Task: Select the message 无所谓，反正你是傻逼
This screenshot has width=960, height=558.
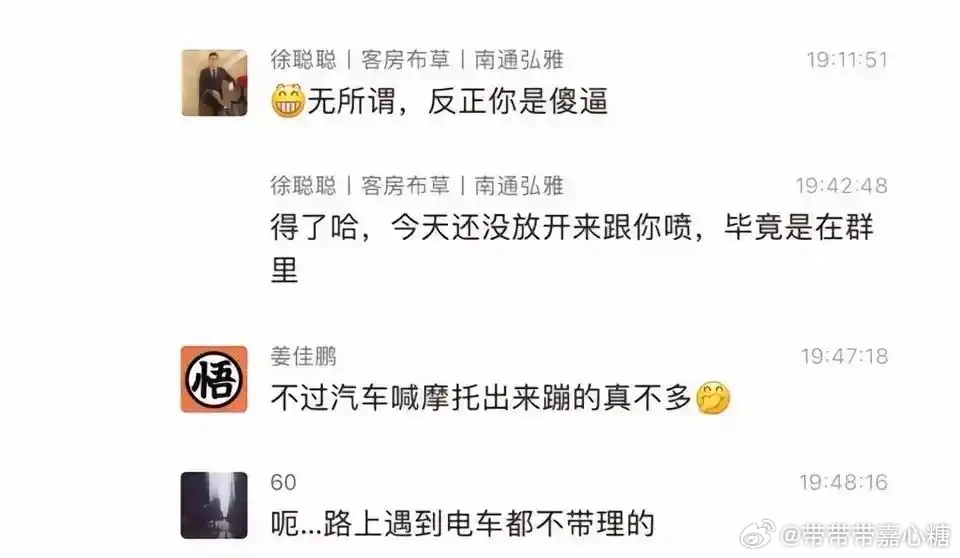Action: (x=440, y=101)
